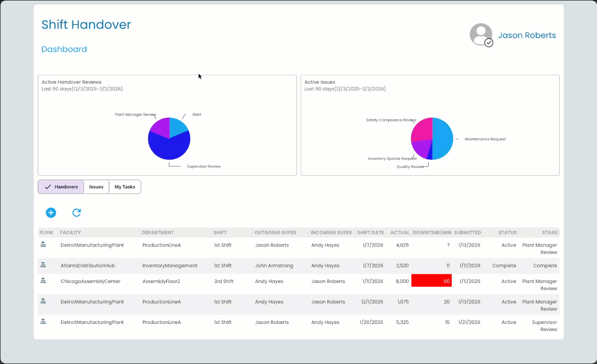Click the InventoryManagement department cell

[170, 266]
